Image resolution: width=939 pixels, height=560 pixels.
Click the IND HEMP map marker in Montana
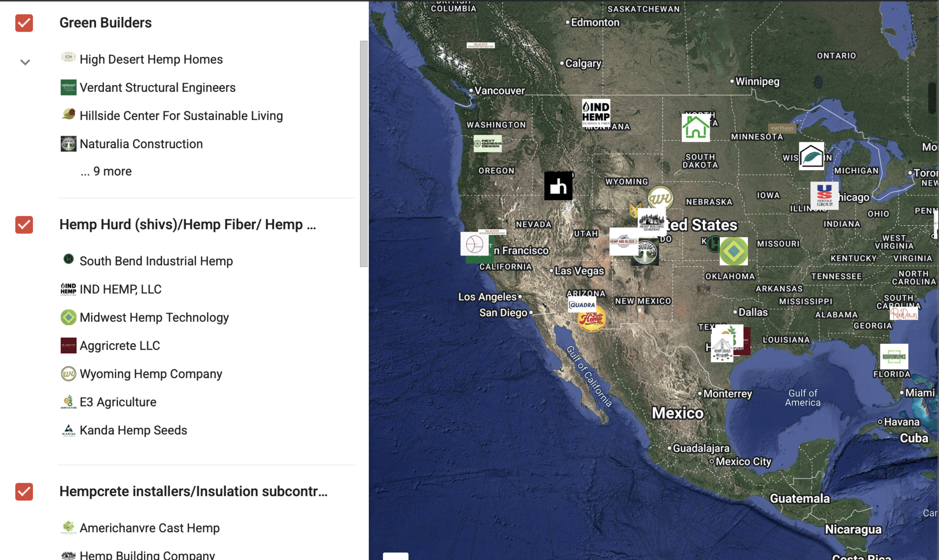point(595,112)
